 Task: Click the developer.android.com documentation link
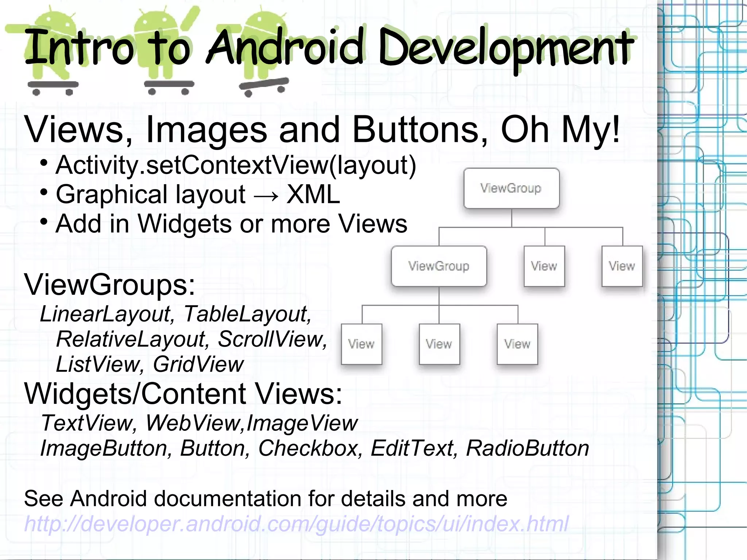296,524
